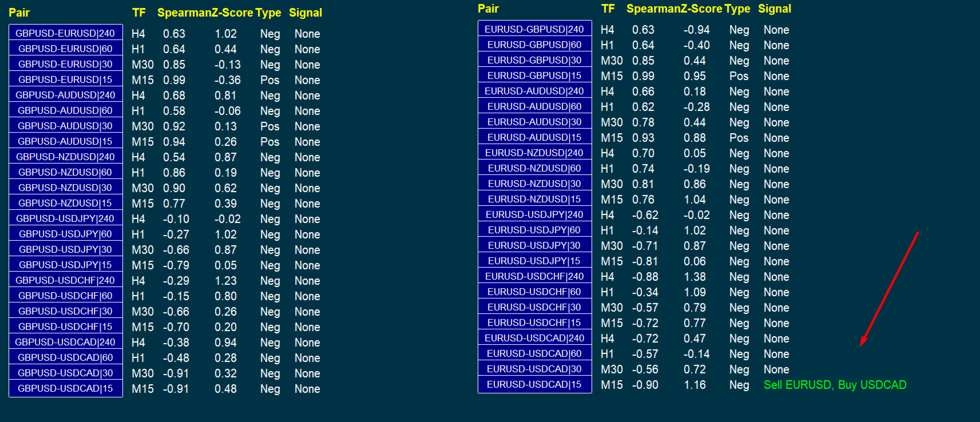This screenshot has width=980, height=422.
Task: Open the EURUSD-GBPUSD|30 pair button
Action: (x=534, y=60)
